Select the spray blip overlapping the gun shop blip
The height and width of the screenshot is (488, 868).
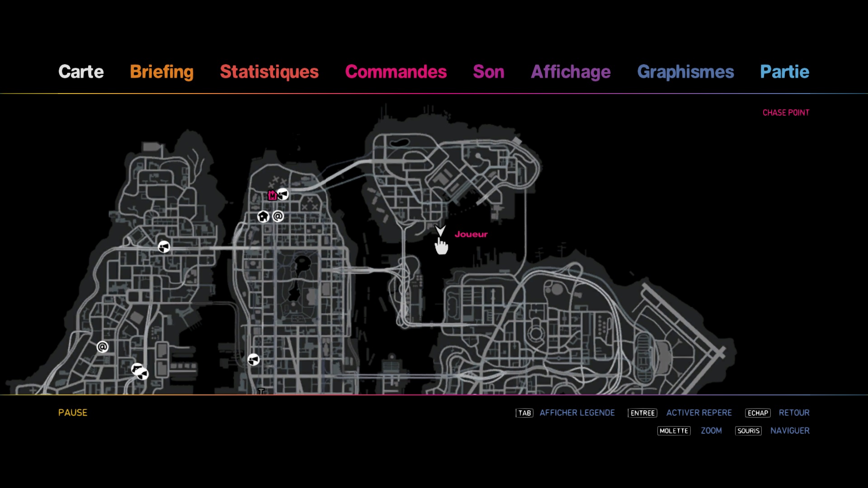[143, 374]
